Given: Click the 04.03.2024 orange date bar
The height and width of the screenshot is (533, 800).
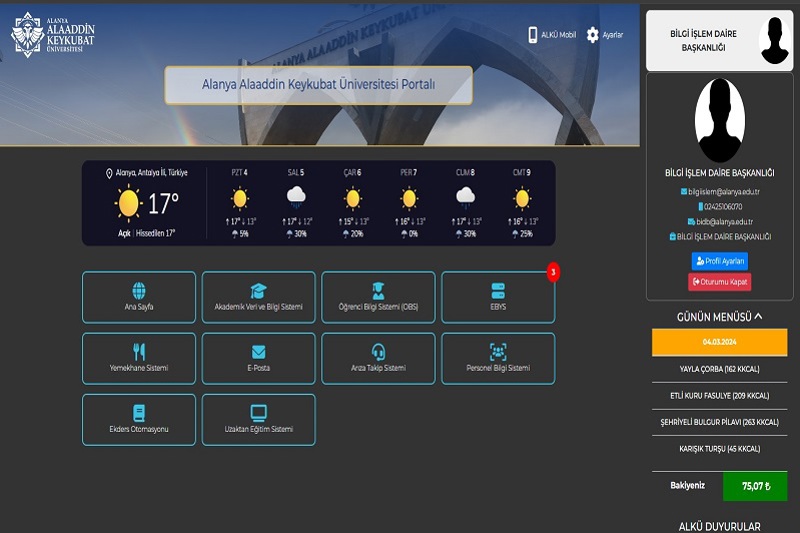Looking at the screenshot, I should click(719, 342).
